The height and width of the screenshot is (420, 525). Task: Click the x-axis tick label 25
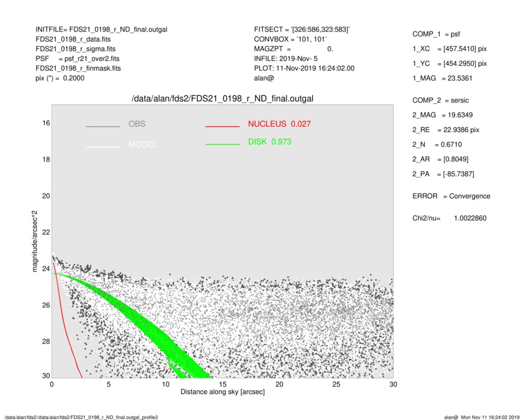coord(336,384)
